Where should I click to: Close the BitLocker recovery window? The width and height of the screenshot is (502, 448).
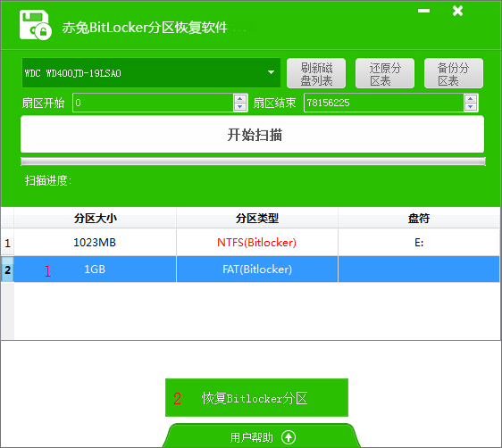click(x=458, y=11)
